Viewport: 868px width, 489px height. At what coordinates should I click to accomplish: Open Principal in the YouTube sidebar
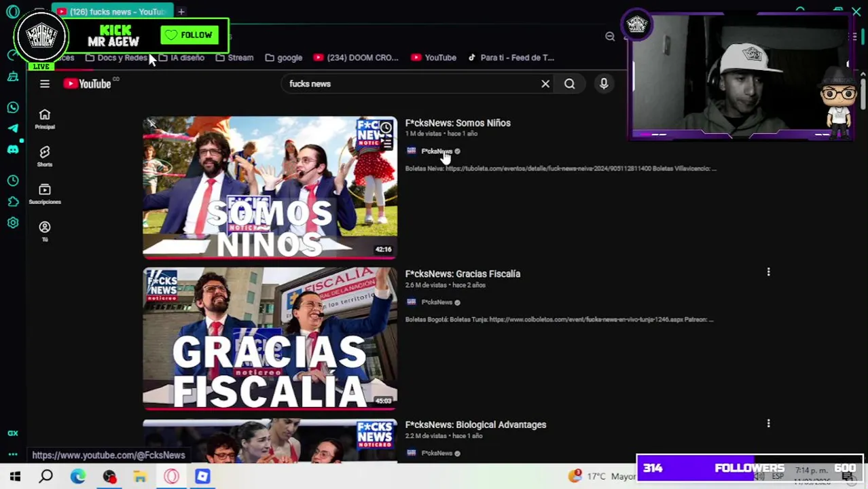[x=45, y=119]
